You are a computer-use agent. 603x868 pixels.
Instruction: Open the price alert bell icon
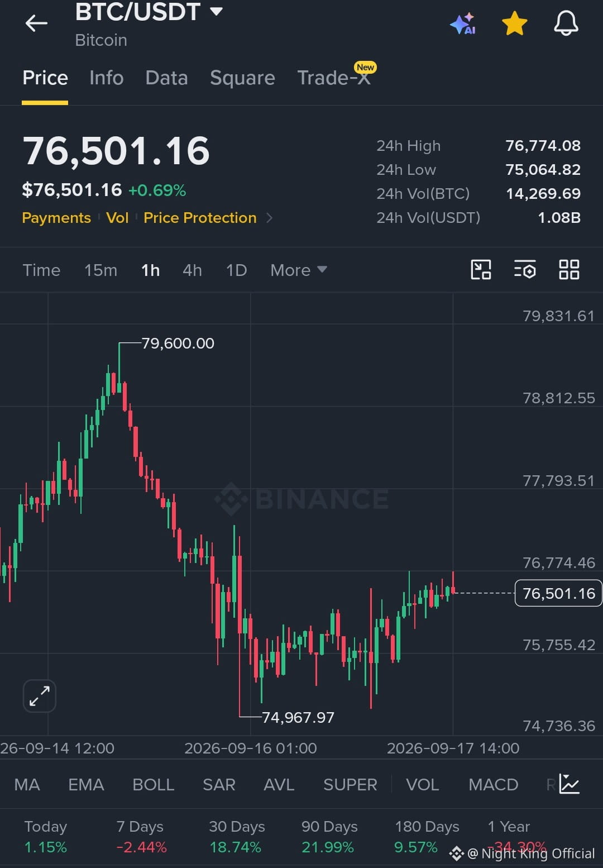pos(566,23)
